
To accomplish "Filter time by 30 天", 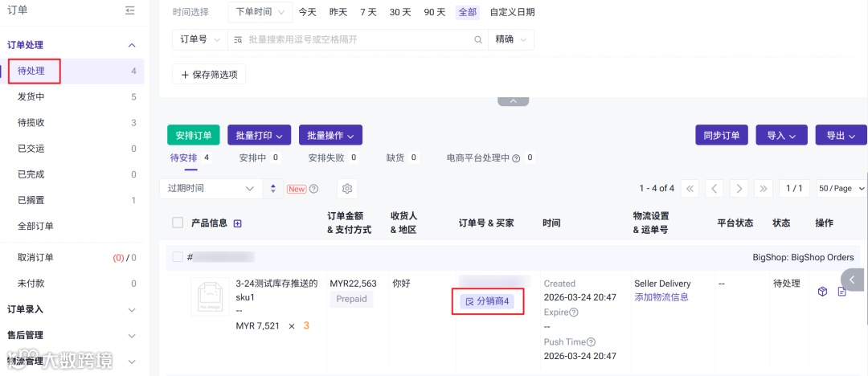I will point(401,12).
